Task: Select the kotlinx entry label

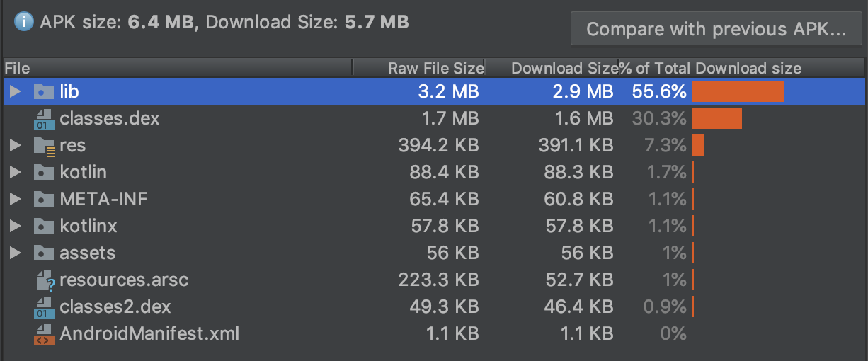Action: pos(88,227)
